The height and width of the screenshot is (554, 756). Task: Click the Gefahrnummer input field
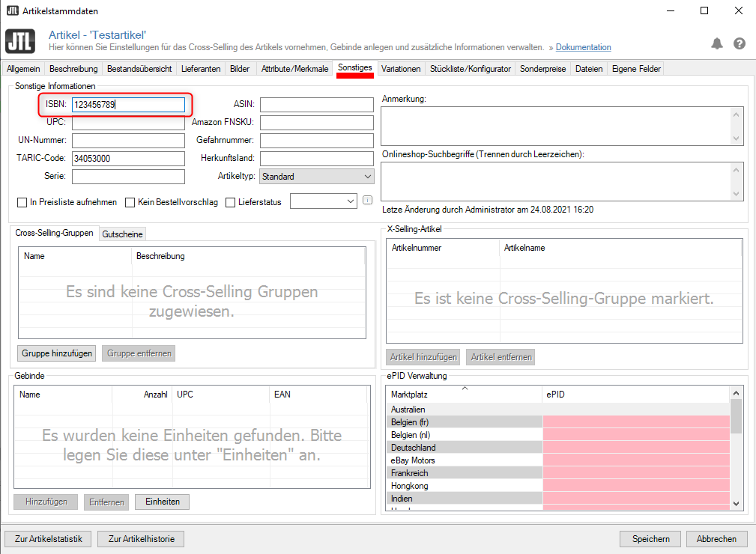317,140
